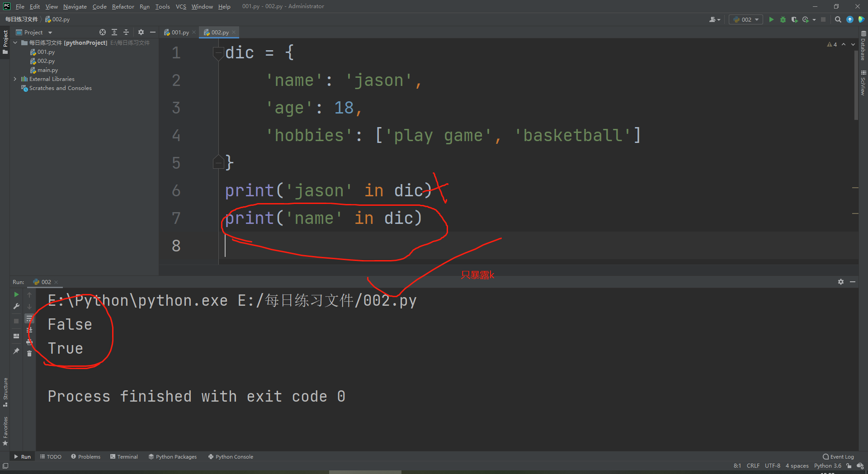Click the 4 spaces indent setting
868x474 pixels.
[x=797, y=466]
